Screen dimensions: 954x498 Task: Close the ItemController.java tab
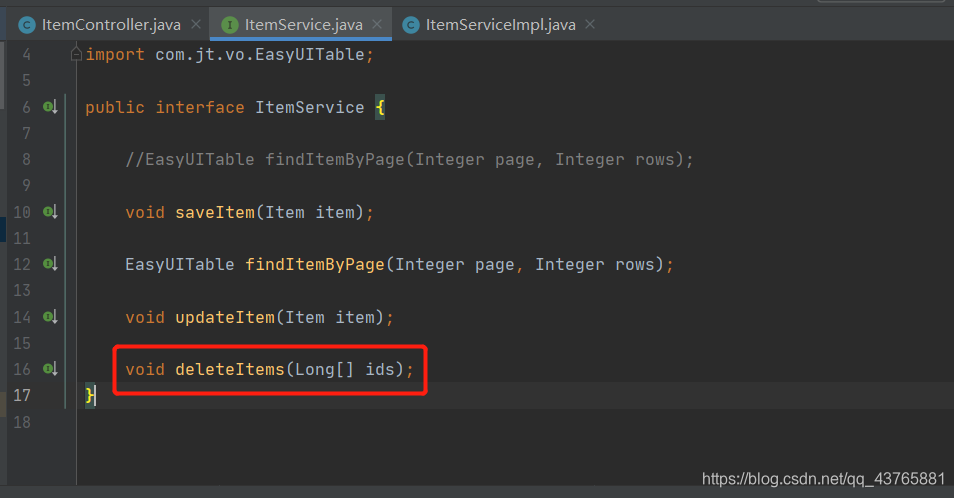(196, 24)
